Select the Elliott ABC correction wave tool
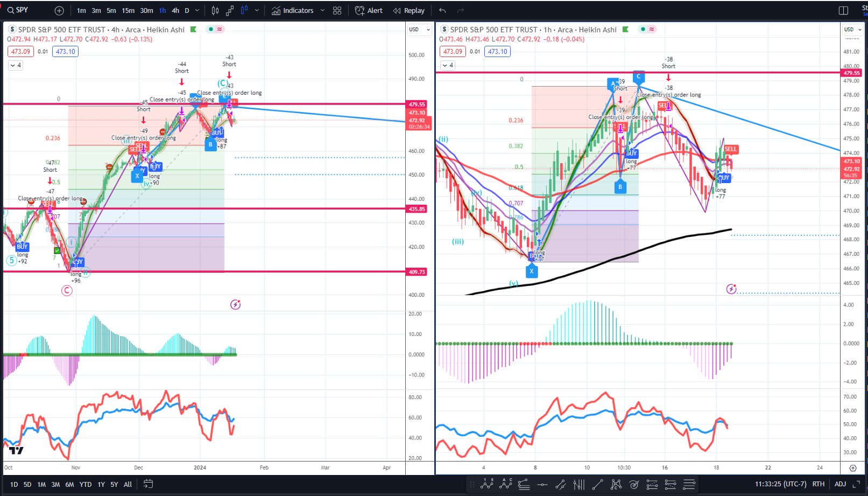 pyautogui.click(x=506, y=484)
